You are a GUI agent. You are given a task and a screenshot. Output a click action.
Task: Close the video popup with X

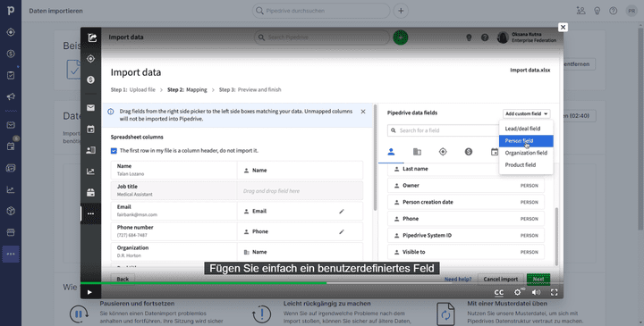click(x=563, y=27)
